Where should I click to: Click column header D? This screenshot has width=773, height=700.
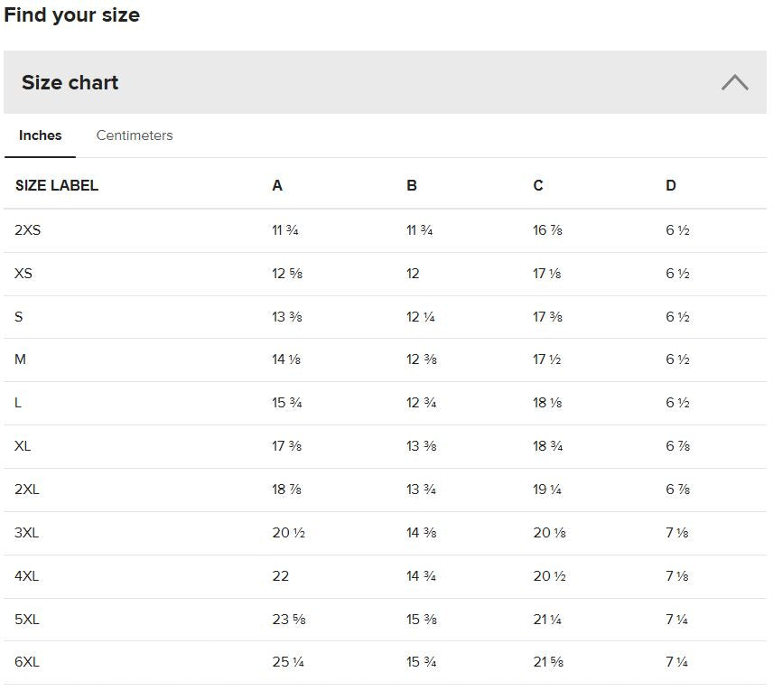point(670,185)
